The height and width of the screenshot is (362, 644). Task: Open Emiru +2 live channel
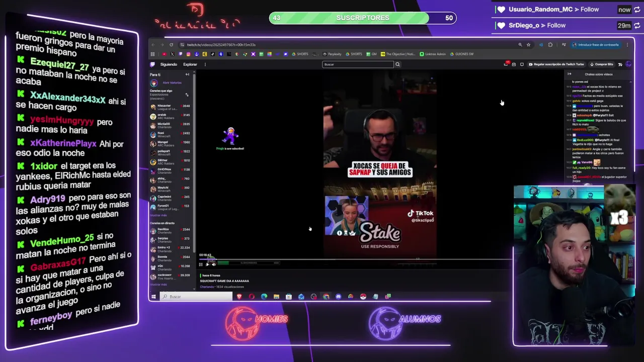pos(171,248)
